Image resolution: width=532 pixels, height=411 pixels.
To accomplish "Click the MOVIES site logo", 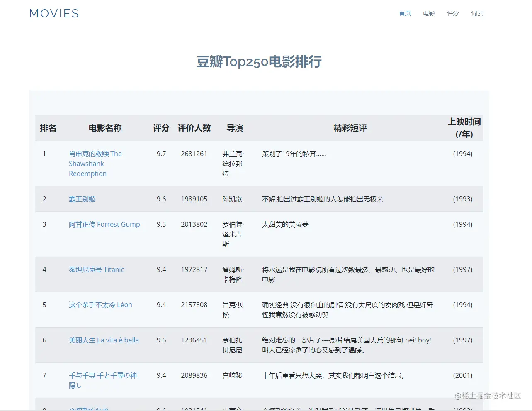I will (x=54, y=14).
